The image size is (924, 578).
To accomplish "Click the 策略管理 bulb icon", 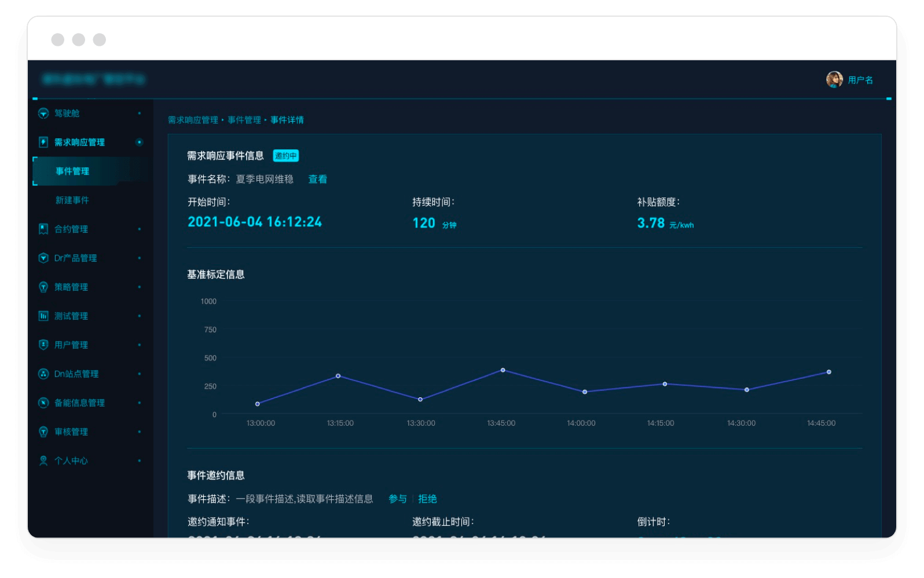I will coord(43,287).
